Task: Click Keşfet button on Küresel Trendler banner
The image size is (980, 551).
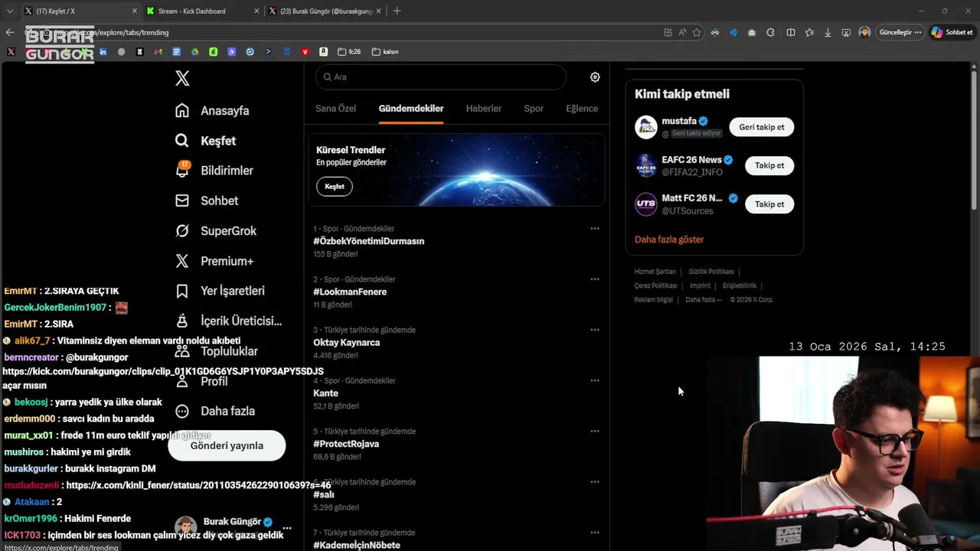Action: click(335, 186)
